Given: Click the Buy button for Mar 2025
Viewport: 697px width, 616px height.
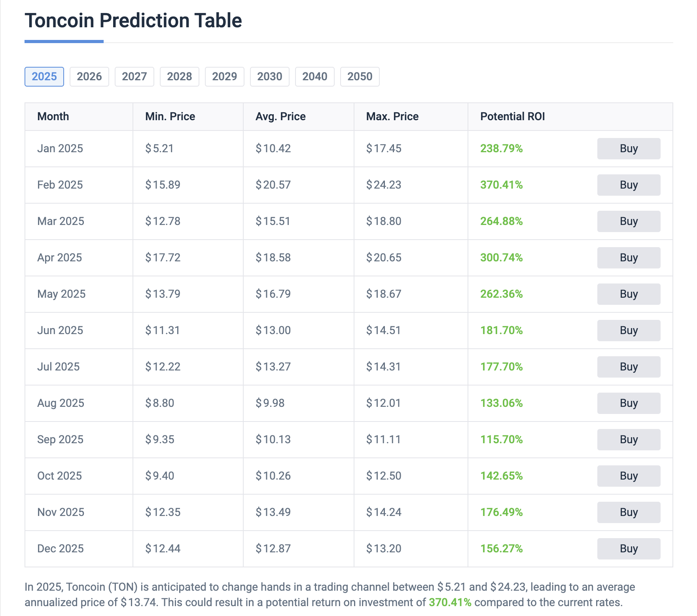Looking at the screenshot, I should point(629,221).
